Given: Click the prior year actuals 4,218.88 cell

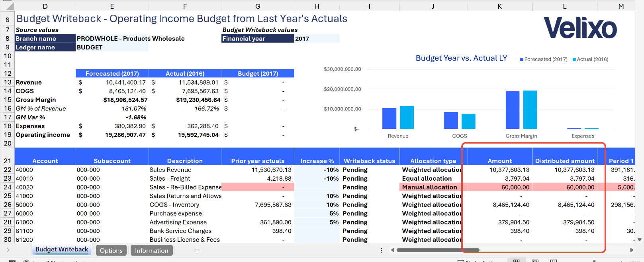Looking at the screenshot, I should [258, 178].
